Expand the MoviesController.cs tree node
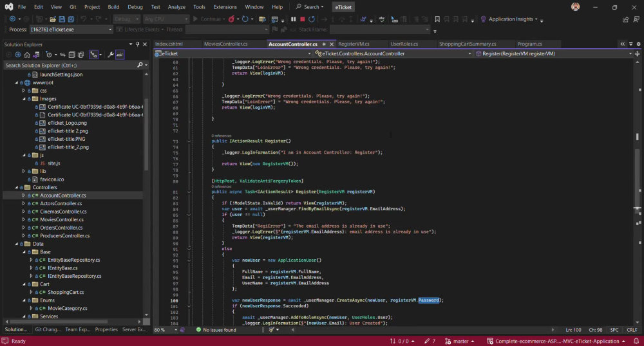The height and width of the screenshot is (346, 644). [23, 220]
